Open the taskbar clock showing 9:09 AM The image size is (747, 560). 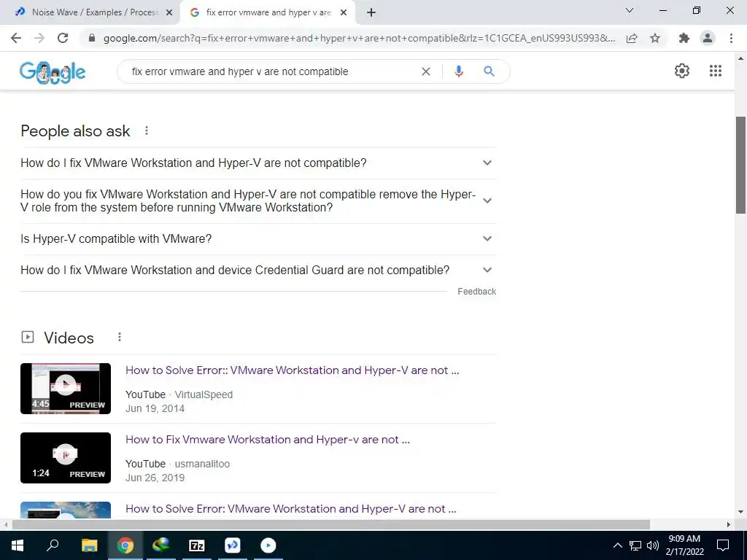(x=684, y=545)
